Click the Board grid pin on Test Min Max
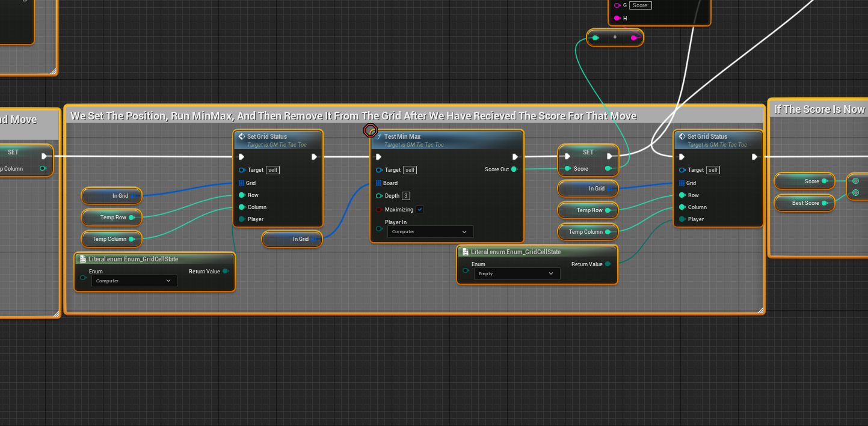868x426 pixels. click(380, 182)
